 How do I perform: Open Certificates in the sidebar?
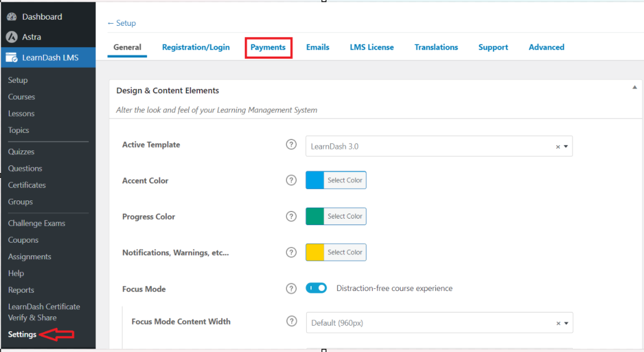27,185
